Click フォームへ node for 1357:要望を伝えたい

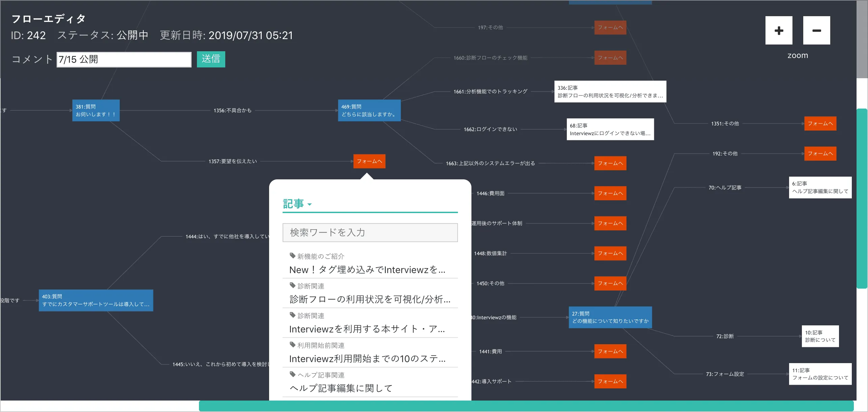click(x=369, y=161)
